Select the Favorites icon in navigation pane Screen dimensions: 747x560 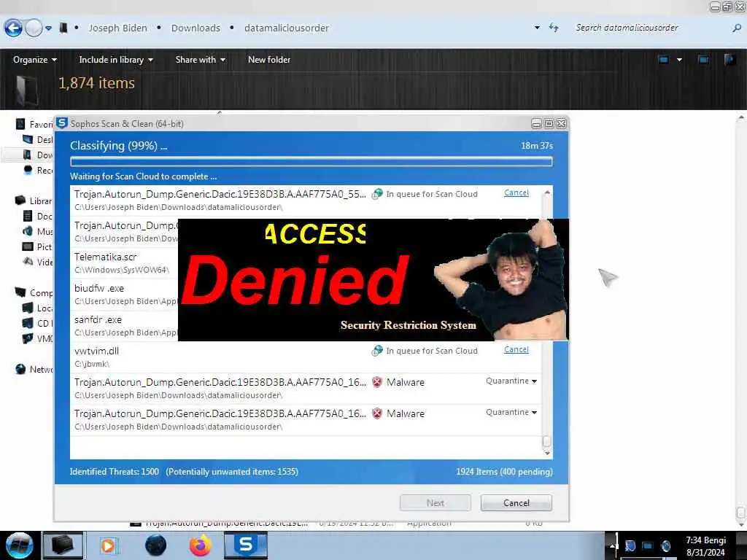(20, 124)
